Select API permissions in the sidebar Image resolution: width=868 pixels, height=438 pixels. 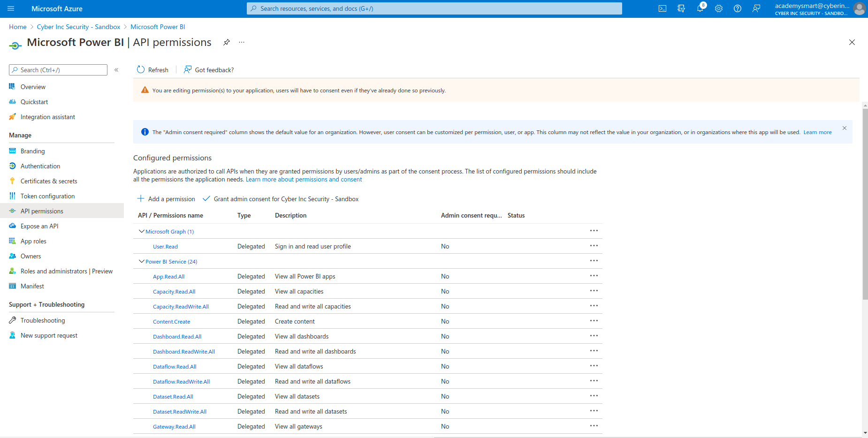click(x=62, y=211)
